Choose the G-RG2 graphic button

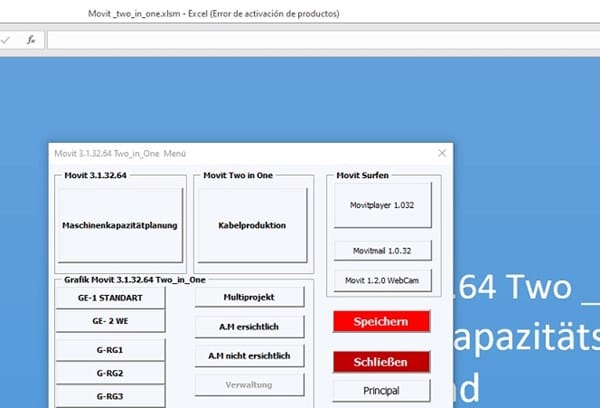(110, 373)
